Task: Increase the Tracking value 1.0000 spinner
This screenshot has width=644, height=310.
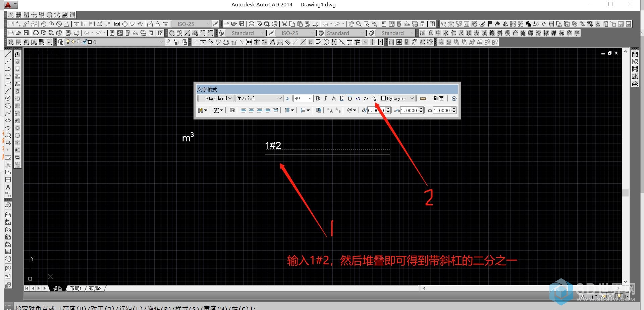Action: [421, 108]
